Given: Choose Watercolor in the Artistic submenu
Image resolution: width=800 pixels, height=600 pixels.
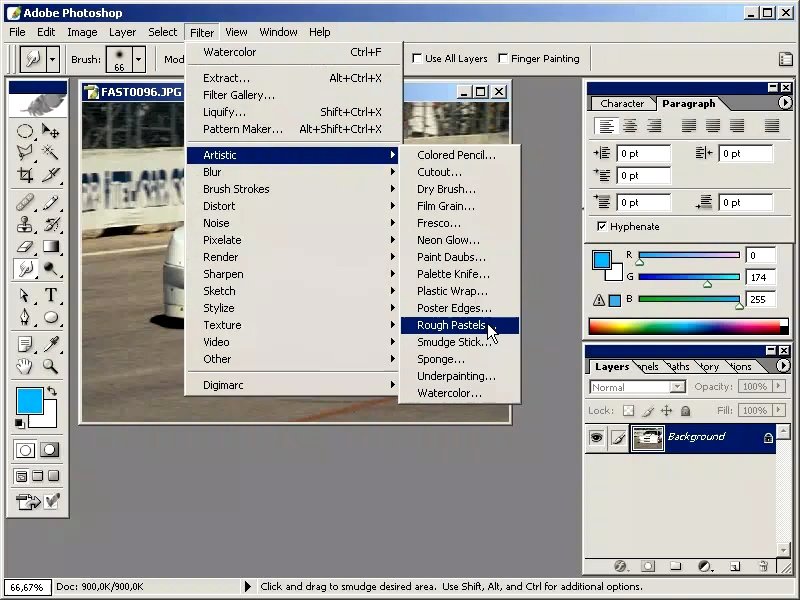Looking at the screenshot, I should 460,393.
